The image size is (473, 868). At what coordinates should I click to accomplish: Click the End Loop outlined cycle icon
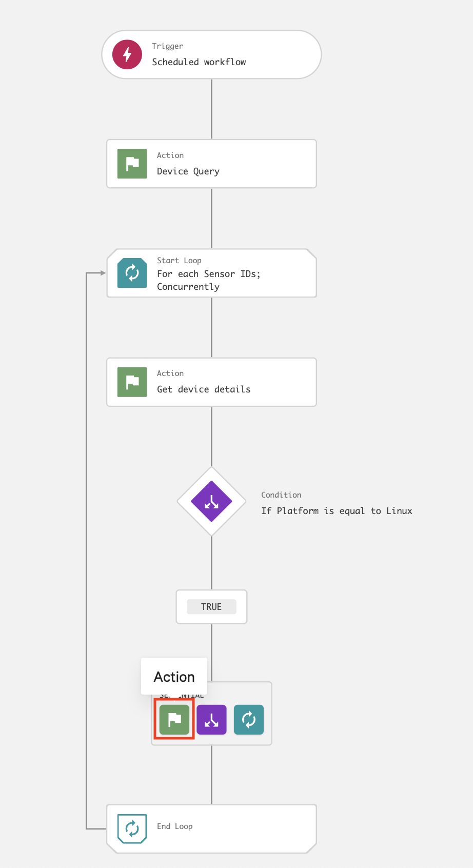point(132,828)
